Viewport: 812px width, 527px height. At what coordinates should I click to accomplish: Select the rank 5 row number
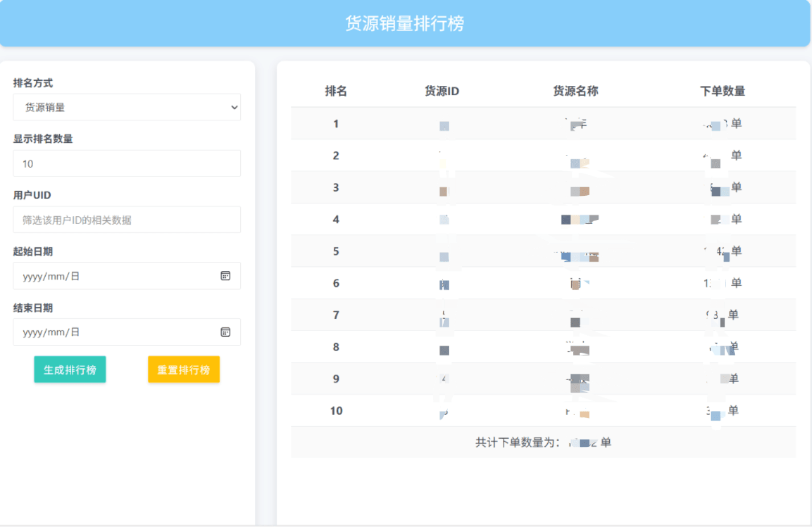tap(336, 252)
